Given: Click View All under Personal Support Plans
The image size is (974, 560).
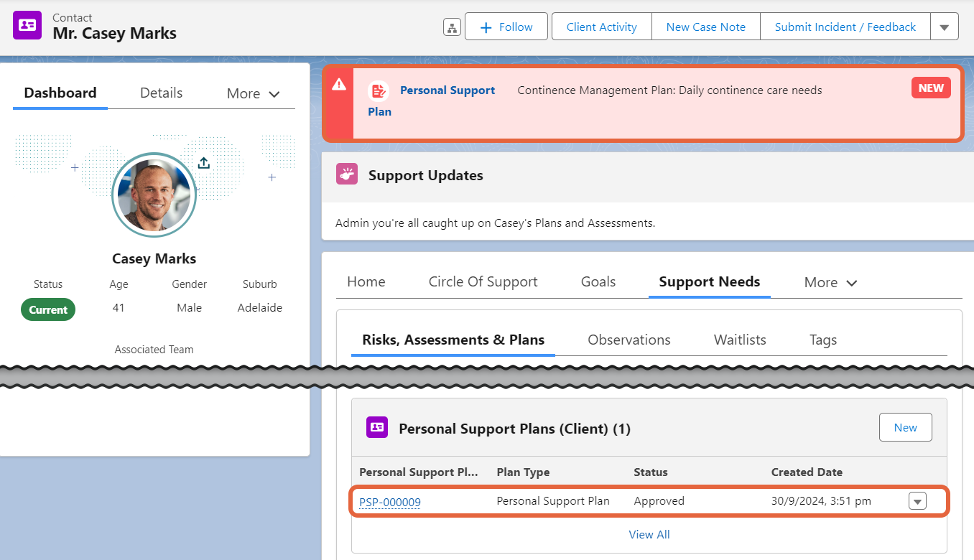Looking at the screenshot, I should [x=649, y=534].
